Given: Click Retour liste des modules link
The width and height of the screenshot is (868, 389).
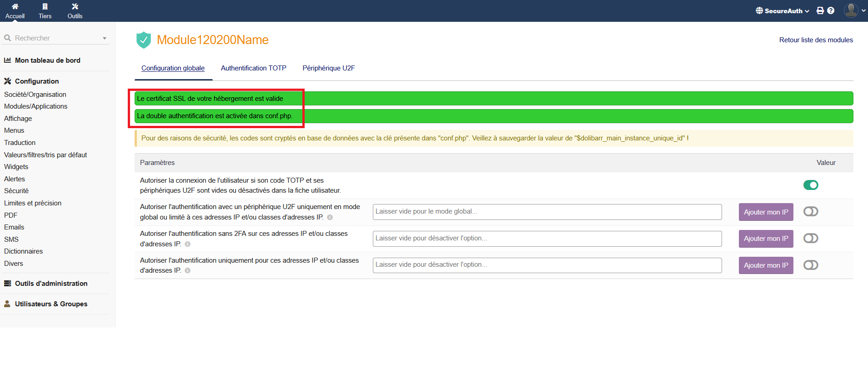Looking at the screenshot, I should tap(816, 40).
